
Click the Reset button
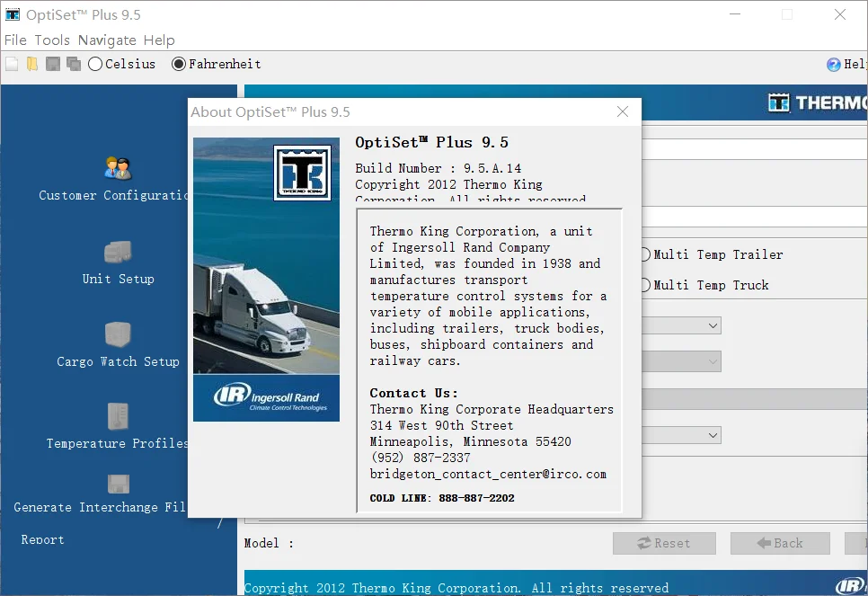(x=664, y=543)
